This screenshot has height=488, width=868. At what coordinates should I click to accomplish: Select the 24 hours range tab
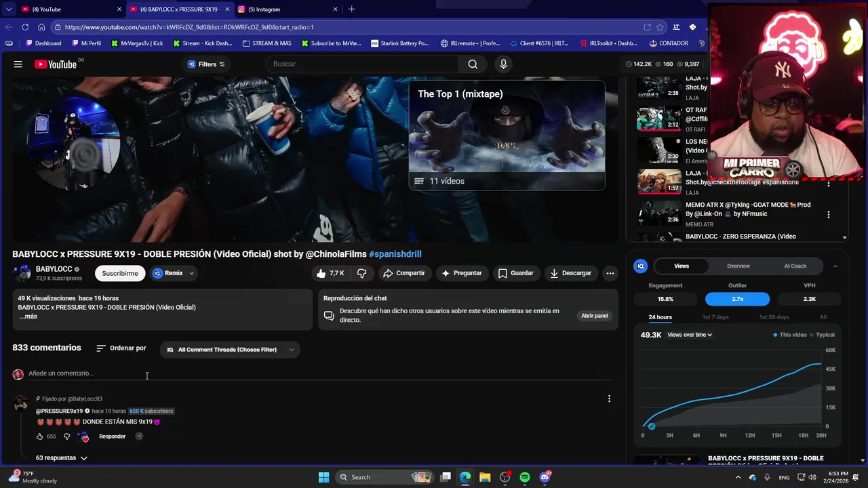pyautogui.click(x=660, y=317)
